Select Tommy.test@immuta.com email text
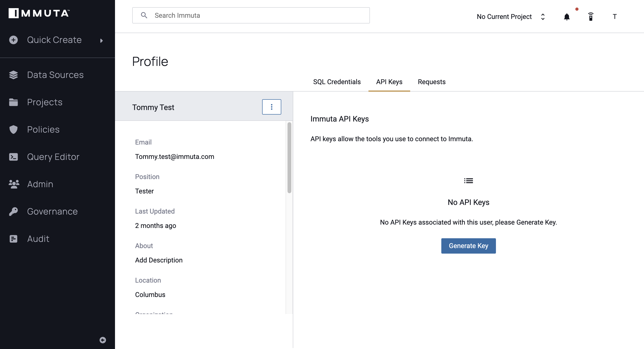Image resolution: width=644 pixels, height=349 pixels. tap(174, 157)
